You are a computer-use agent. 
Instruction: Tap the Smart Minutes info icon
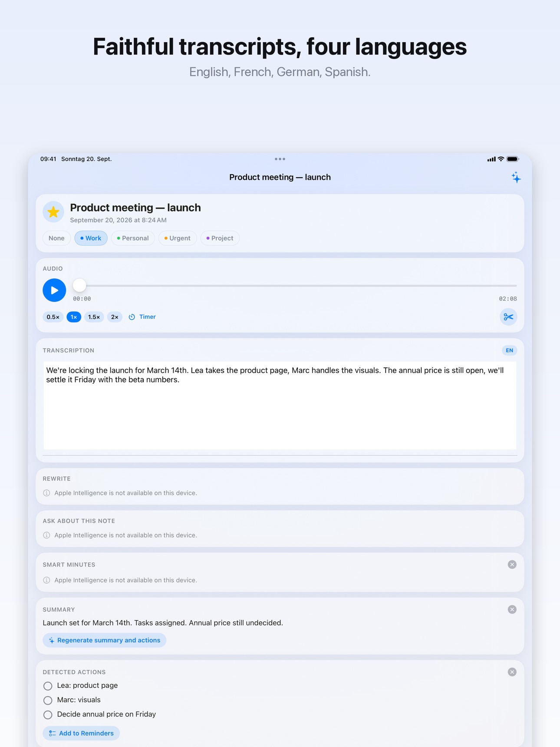click(46, 580)
